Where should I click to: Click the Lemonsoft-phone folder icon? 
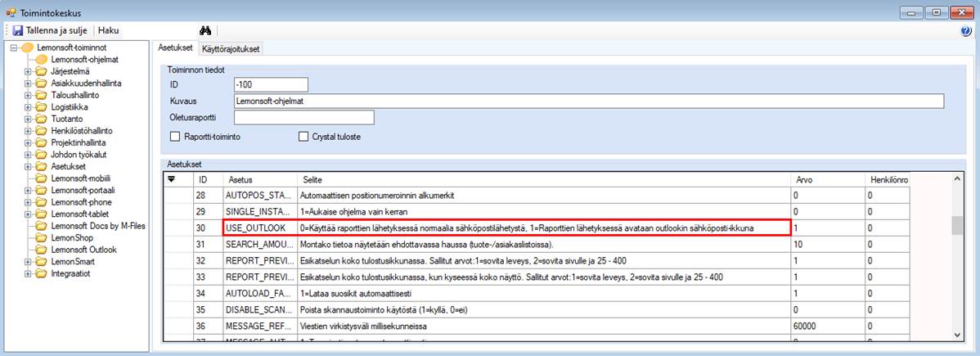pyautogui.click(x=41, y=202)
